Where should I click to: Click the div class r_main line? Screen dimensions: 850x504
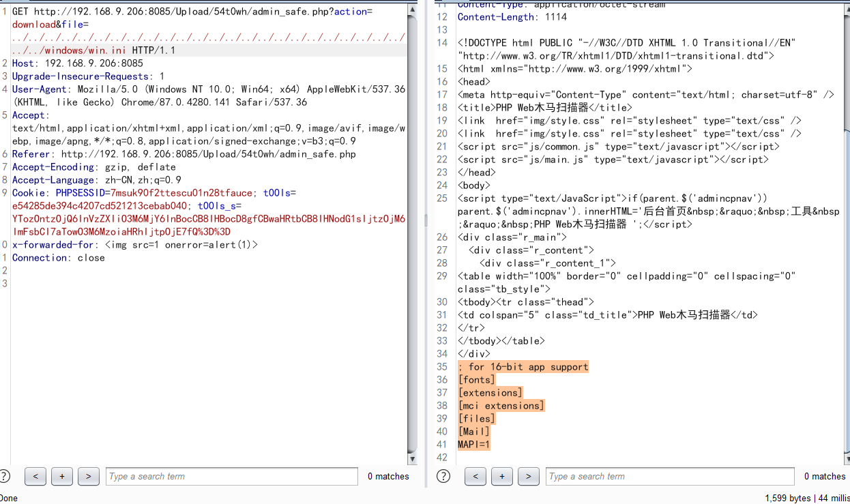[x=512, y=237]
